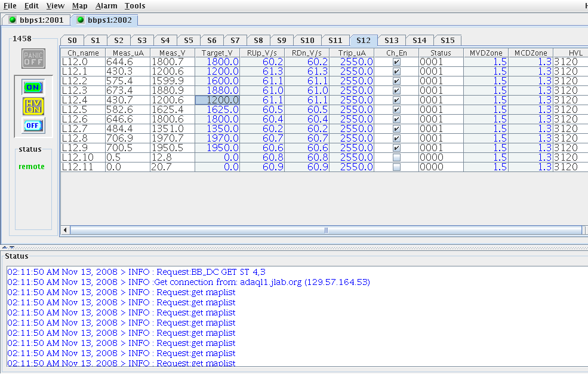The width and height of the screenshot is (588, 374).
Task: Click the Target_V column header
Action: tap(217, 53)
